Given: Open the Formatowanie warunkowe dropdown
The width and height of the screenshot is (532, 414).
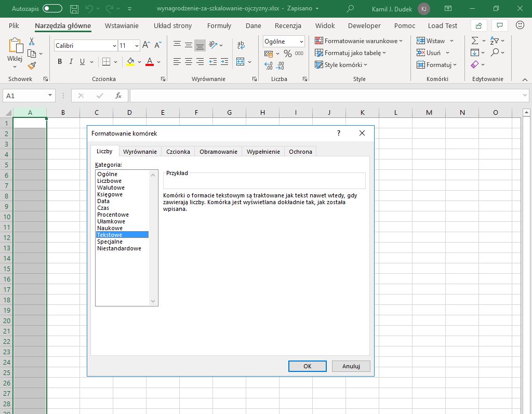Looking at the screenshot, I should [359, 41].
